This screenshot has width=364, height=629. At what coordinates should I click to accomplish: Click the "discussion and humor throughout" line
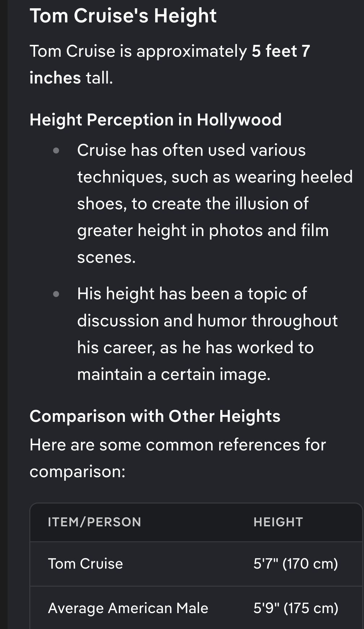pos(207,321)
